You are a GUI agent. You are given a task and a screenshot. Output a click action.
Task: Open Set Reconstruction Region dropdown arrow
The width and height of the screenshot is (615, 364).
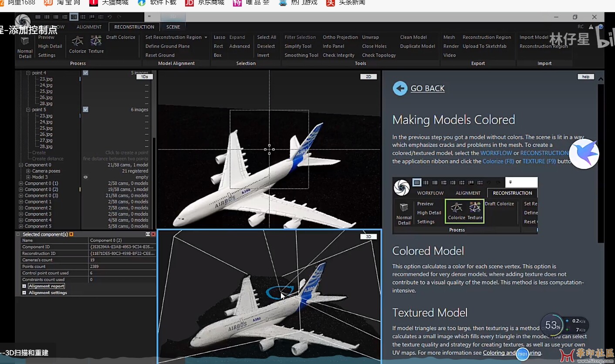(x=206, y=37)
